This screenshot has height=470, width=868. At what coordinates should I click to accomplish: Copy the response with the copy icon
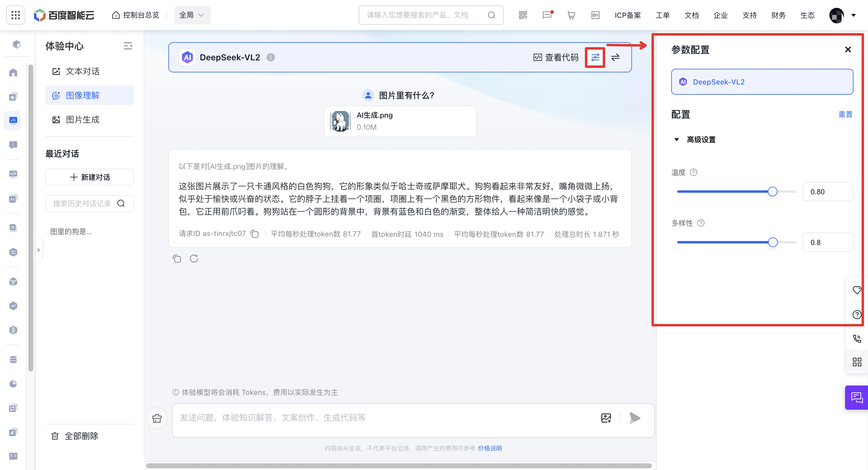point(177,259)
